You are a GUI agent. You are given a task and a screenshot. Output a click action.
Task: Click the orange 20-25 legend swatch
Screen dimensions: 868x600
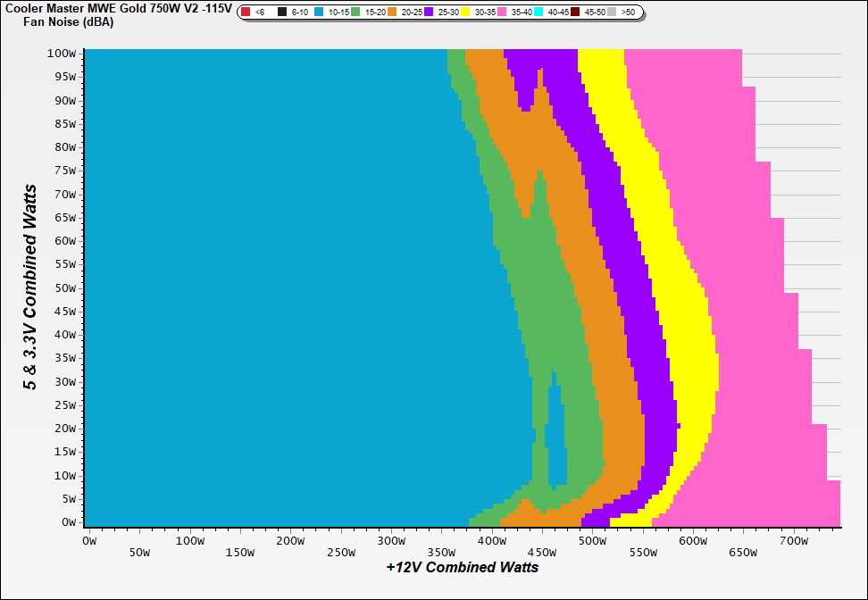pyautogui.click(x=393, y=12)
